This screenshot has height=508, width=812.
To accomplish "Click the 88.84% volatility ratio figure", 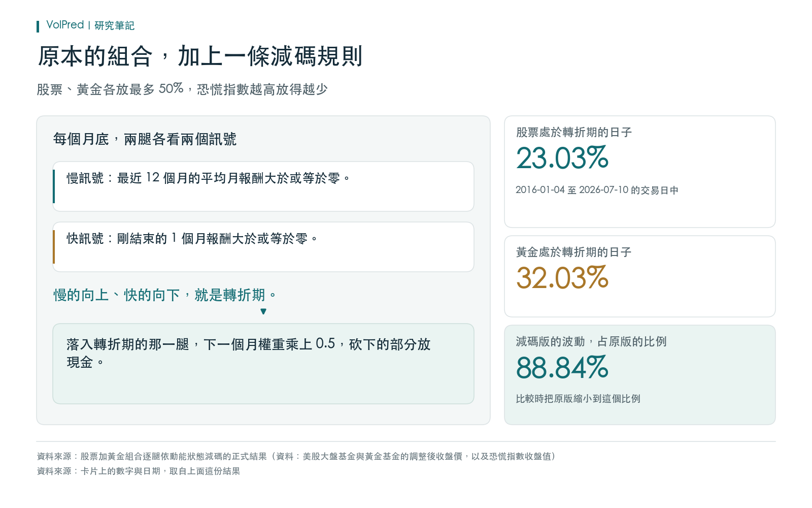I will click(x=562, y=368).
